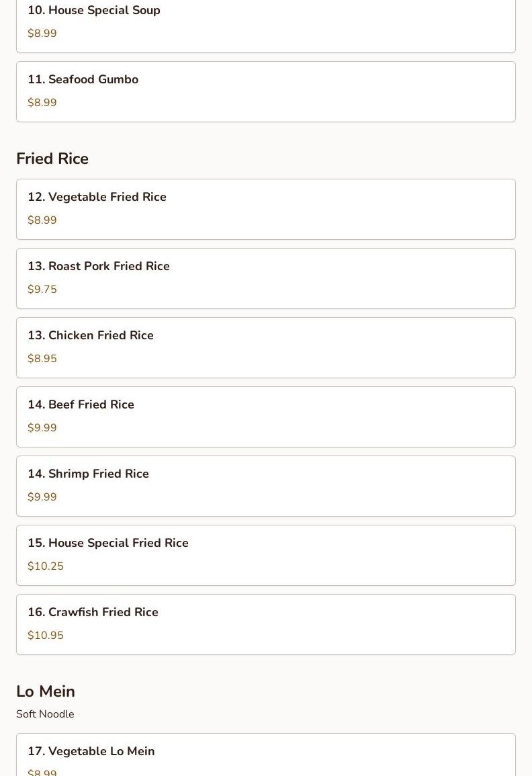
Task: Open House Special Fried Rice card
Action: point(266,555)
